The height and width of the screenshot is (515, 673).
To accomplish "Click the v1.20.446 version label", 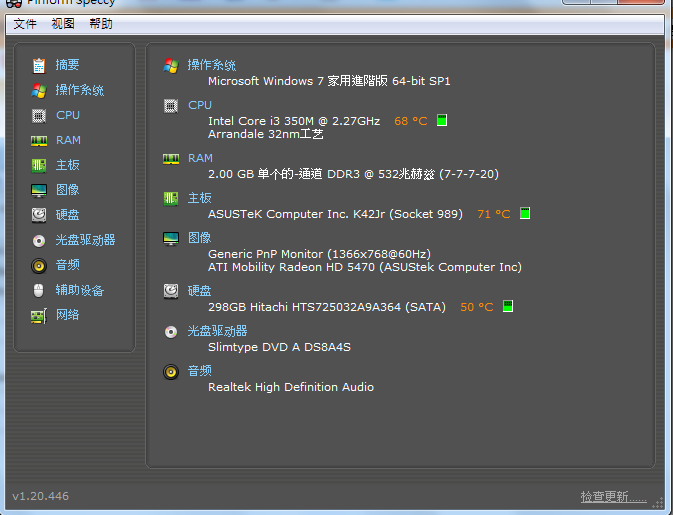I will point(40,496).
